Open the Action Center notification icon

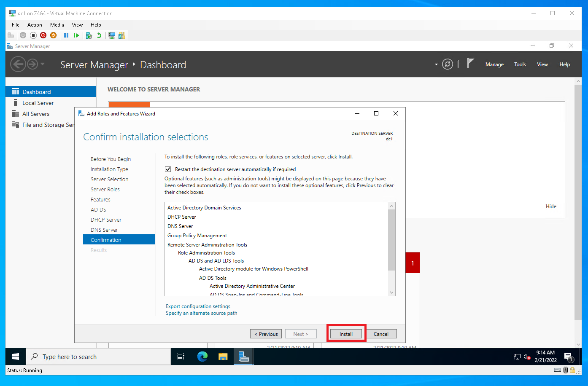click(569, 357)
